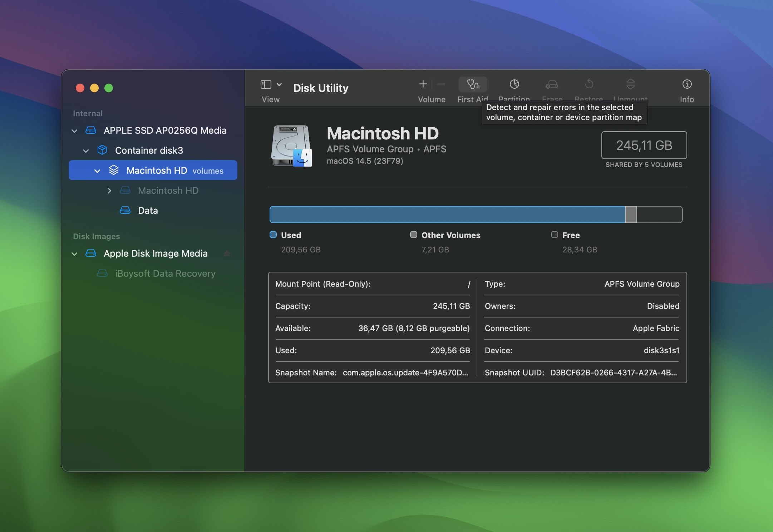The image size is (773, 532).
Task: Click the Available 36,47 GB value
Action: [414, 328]
